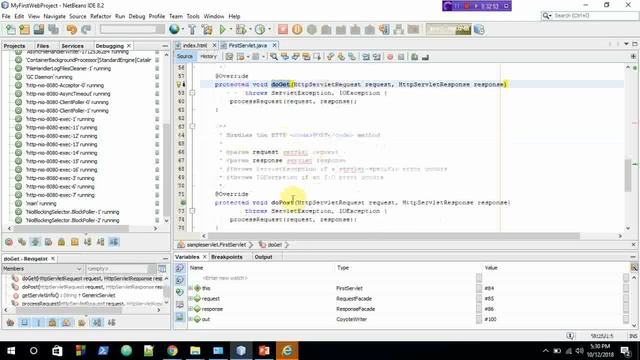Click the editor horizontal scrollbar thumb
640x360 pixels.
tap(394, 236)
